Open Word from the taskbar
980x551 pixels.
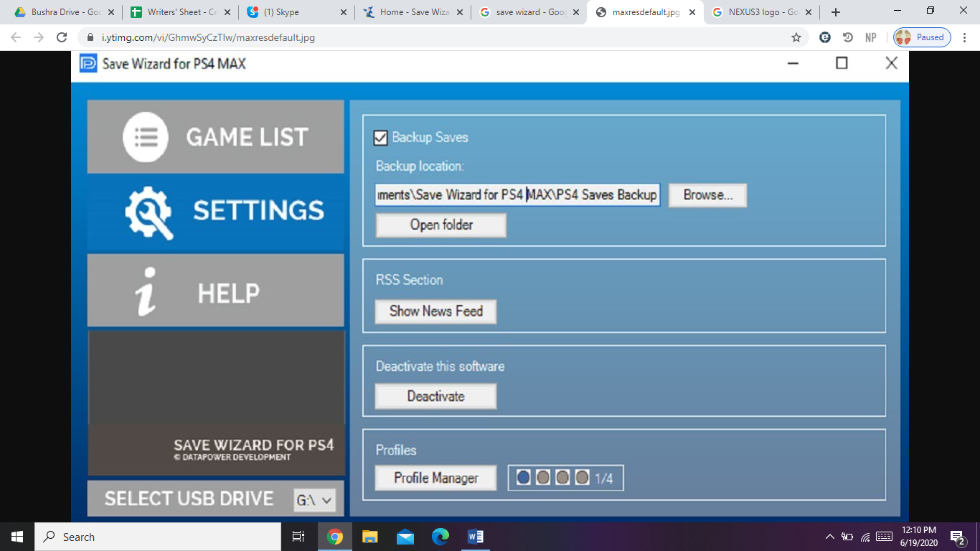coord(475,537)
